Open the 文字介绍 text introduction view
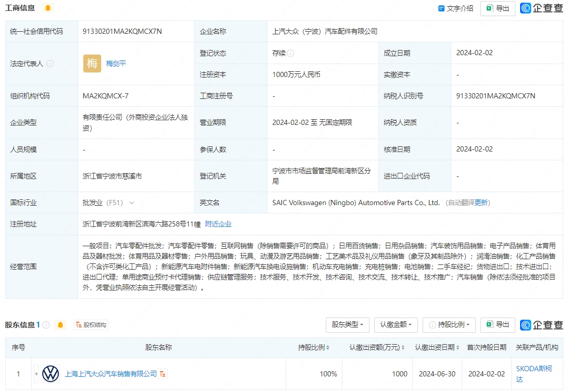This screenshot has height=392, width=568. coord(456,8)
